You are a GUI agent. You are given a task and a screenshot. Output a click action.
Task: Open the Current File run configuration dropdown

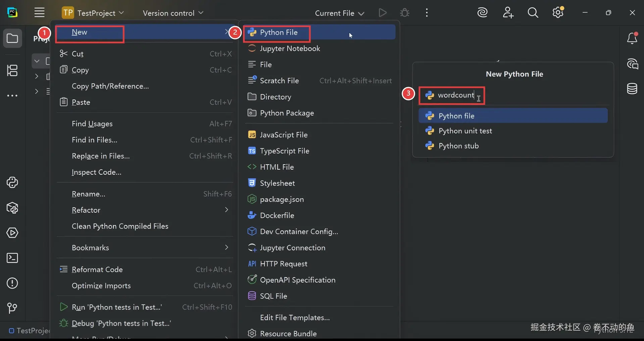pyautogui.click(x=339, y=13)
